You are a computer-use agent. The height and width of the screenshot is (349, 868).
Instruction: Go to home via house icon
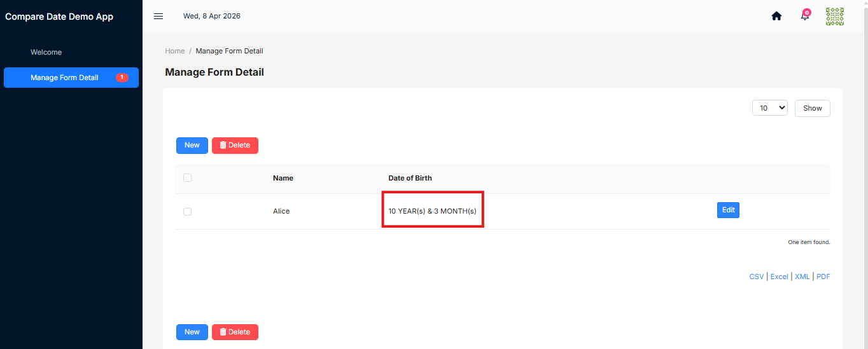coord(776,16)
